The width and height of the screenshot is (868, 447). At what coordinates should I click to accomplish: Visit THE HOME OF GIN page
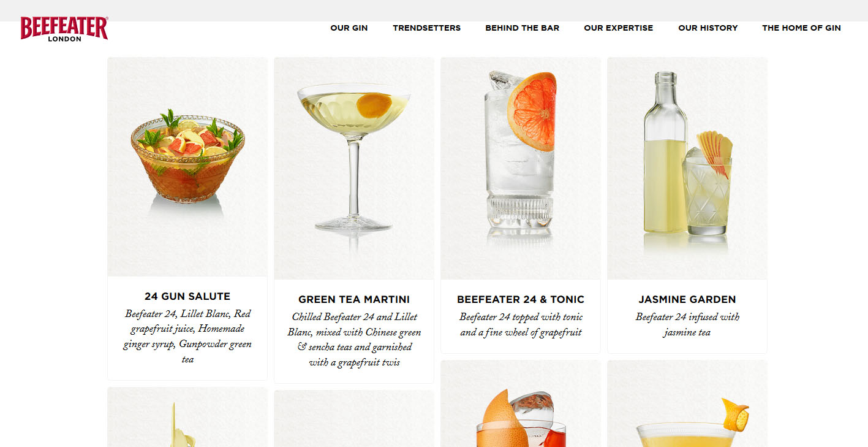tap(801, 28)
